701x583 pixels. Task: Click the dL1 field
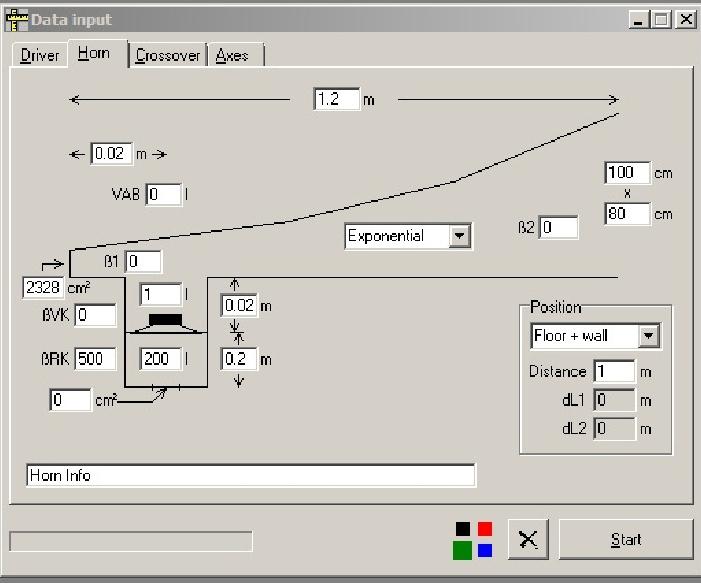click(614, 400)
